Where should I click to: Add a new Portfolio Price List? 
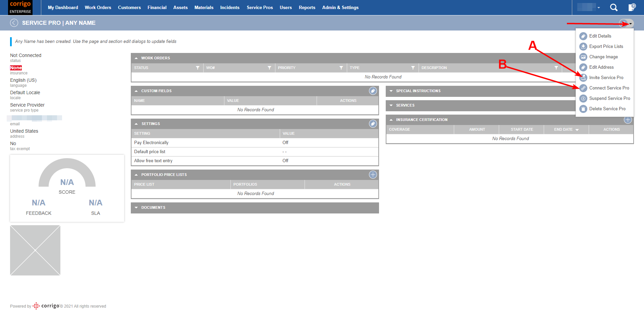372,175
